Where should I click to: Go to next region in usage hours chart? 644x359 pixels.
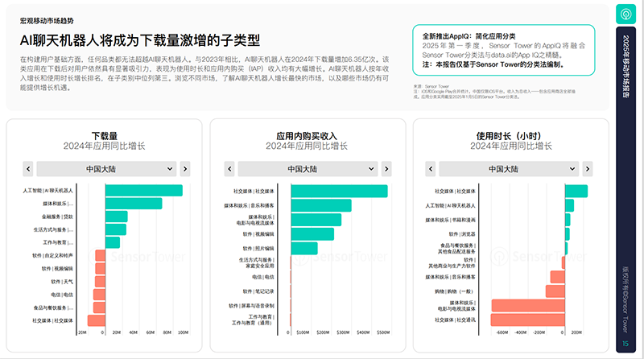(588, 169)
